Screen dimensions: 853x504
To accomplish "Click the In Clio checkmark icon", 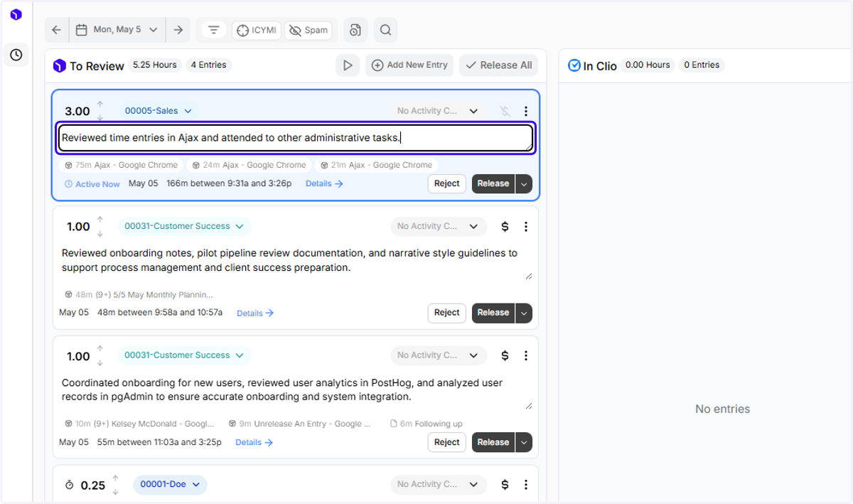I will click(x=574, y=65).
